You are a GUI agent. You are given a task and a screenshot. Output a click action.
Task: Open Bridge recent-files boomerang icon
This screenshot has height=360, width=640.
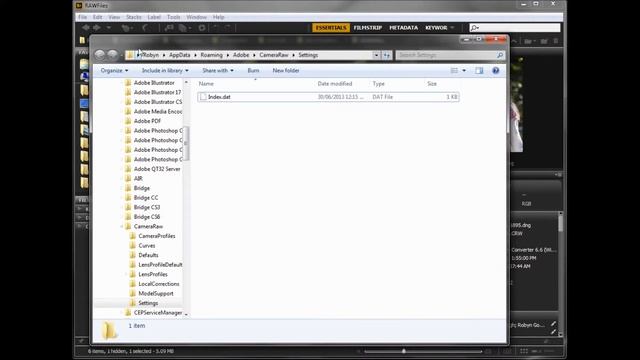coord(145,28)
